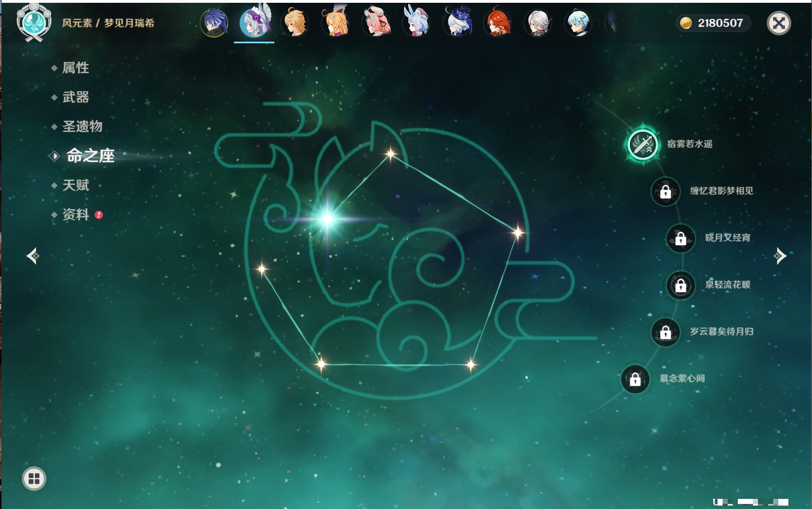Switch to the light-blue bunny-eared character portrait
Viewport: 812px width, 509px height.
(x=417, y=23)
